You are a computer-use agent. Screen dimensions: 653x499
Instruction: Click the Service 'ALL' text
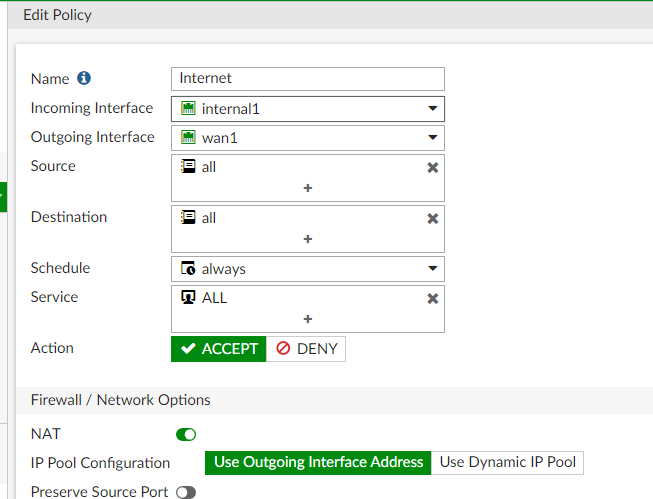point(214,298)
